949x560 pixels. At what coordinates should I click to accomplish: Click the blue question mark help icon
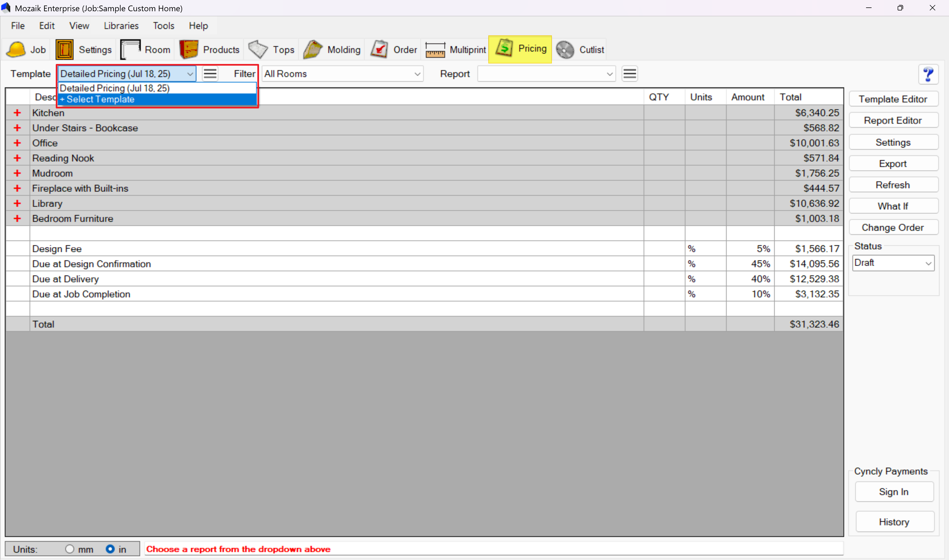[x=928, y=74]
